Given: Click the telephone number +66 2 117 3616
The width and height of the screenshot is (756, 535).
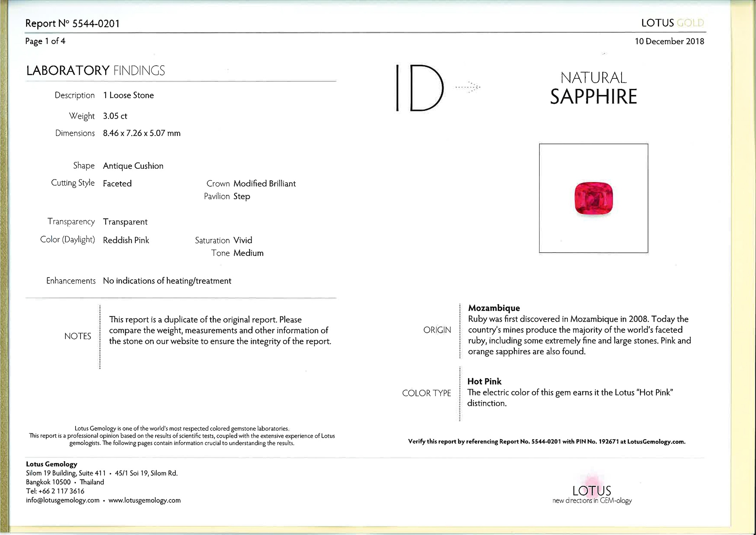Looking at the screenshot, I should coord(61,491).
